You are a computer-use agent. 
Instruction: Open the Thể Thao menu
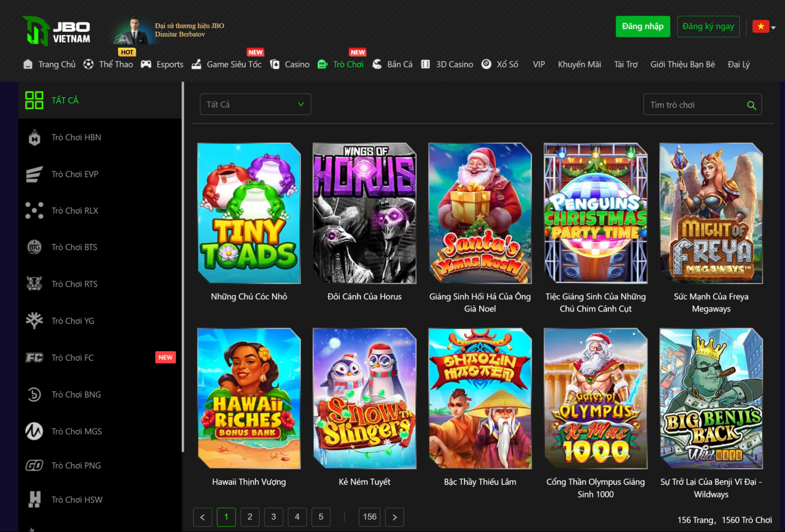click(x=116, y=64)
